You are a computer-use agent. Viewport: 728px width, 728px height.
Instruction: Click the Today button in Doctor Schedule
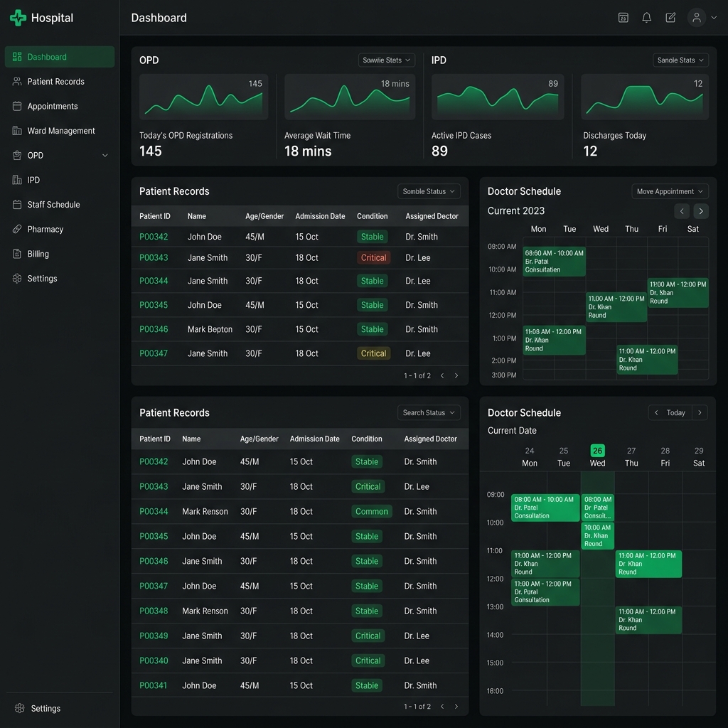coord(675,412)
